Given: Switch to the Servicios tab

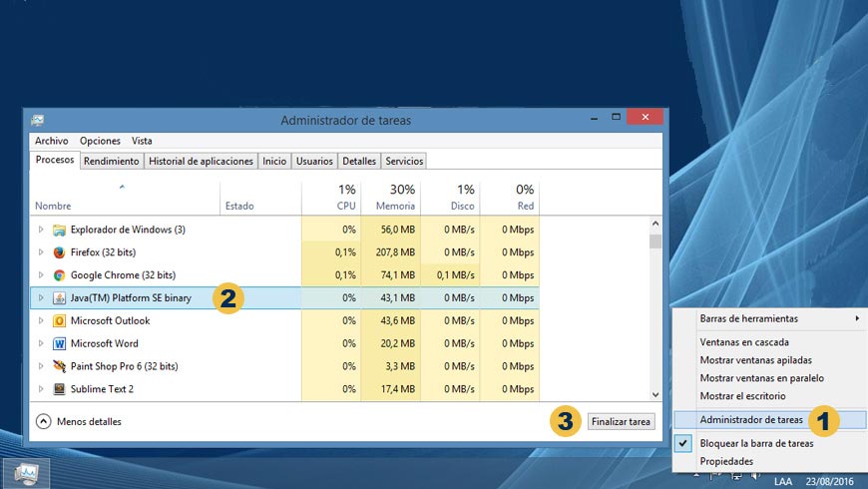Looking at the screenshot, I should pyautogui.click(x=404, y=161).
